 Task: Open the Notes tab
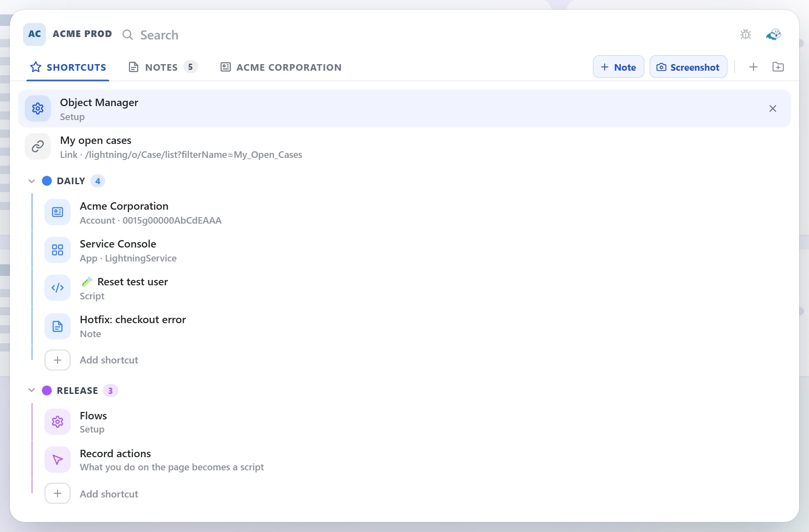tap(163, 67)
